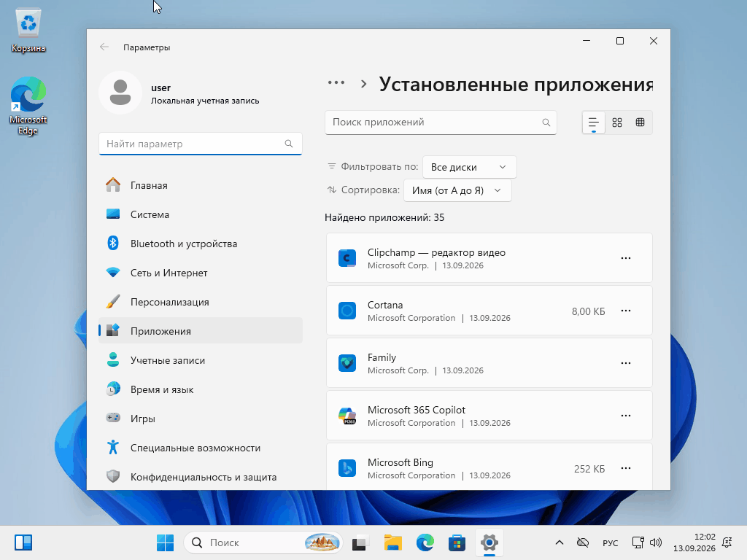Open the notifications bell icon

point(727,542)
